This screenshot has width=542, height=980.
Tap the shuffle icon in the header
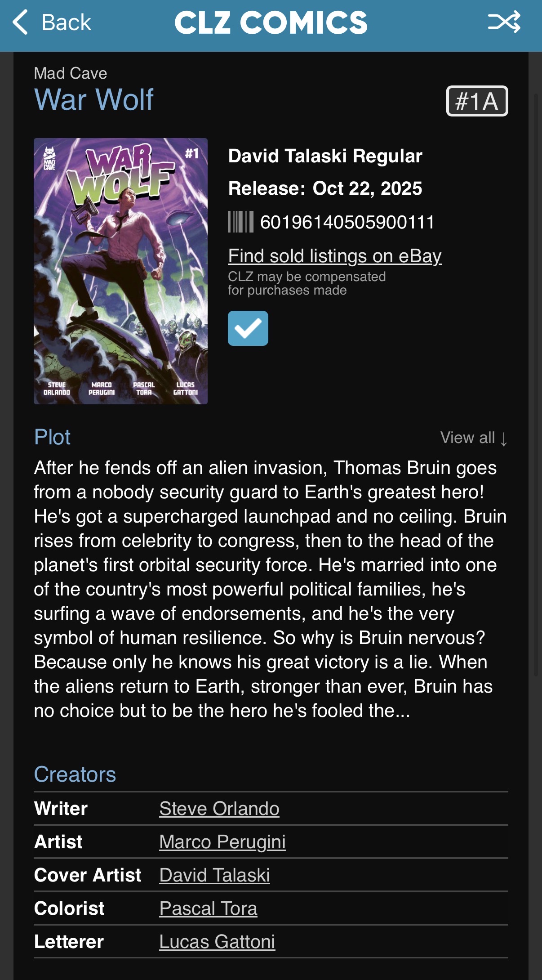coord(504,22)
